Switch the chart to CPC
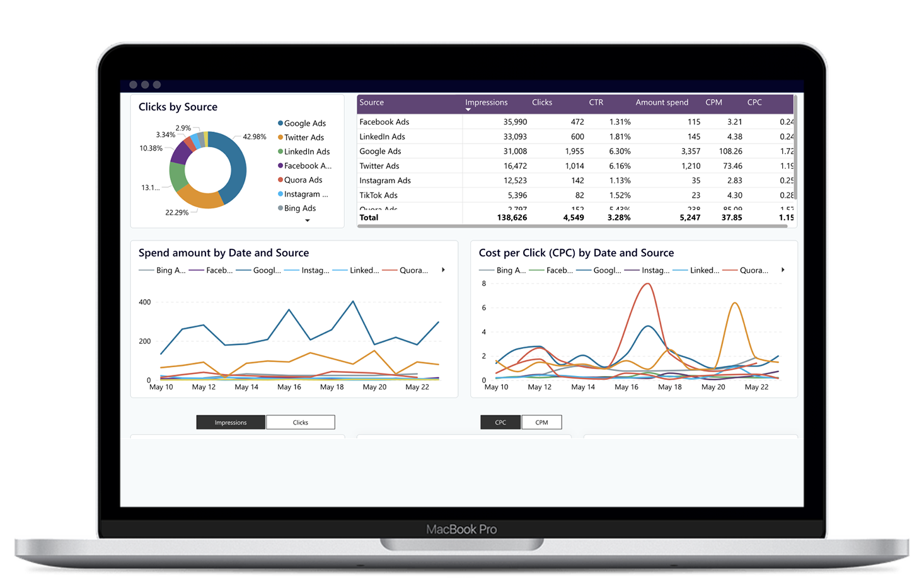Screen dimensions: 924x587 pos(500,422)
